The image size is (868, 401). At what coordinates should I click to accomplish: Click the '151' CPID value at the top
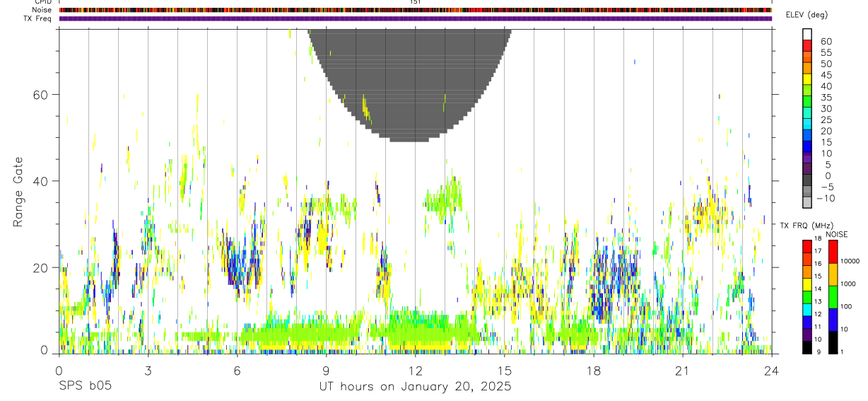pos(415,2)
